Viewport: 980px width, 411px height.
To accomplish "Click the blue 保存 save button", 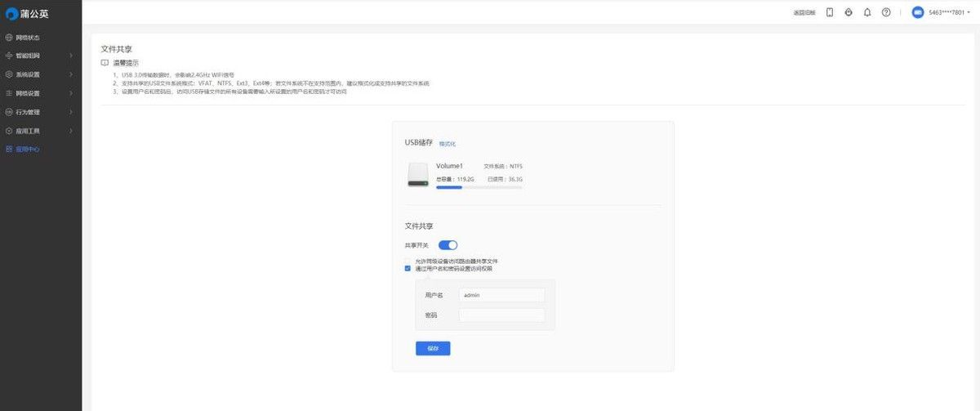I will (x=433, y=348).
